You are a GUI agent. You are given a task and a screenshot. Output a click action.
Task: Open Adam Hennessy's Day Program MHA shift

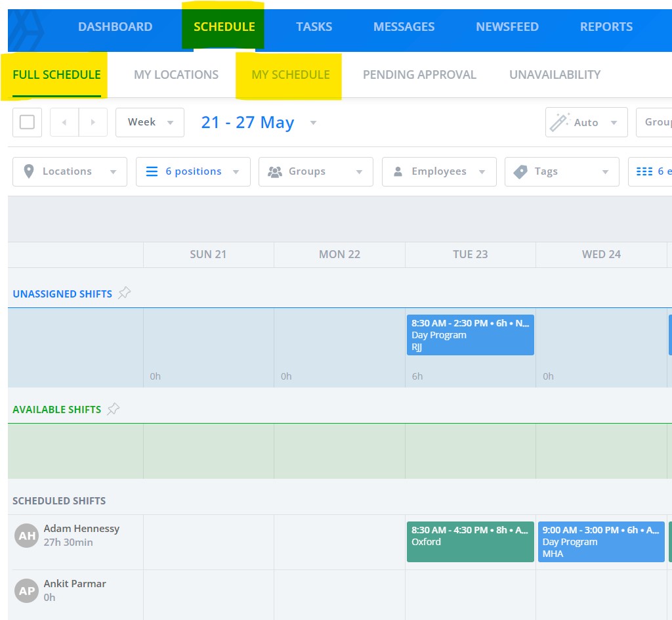point(601,542)
